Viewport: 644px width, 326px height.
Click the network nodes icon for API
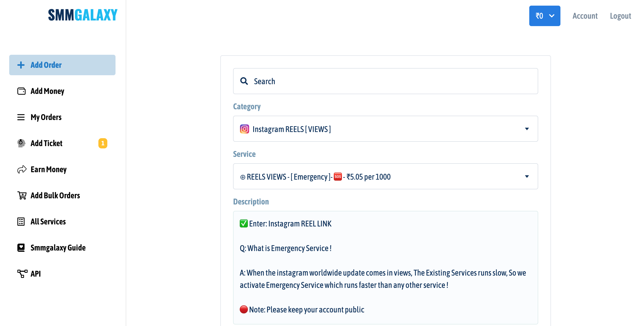(22, 274)
